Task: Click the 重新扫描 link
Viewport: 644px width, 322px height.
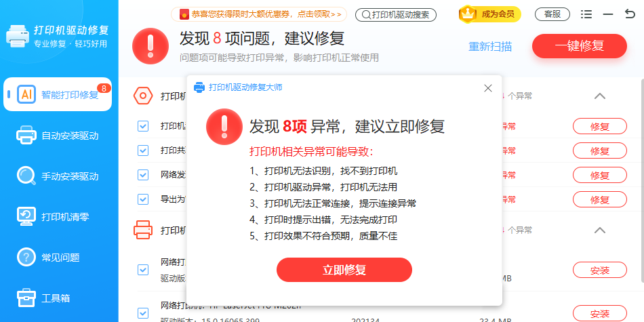Action: 490,47
